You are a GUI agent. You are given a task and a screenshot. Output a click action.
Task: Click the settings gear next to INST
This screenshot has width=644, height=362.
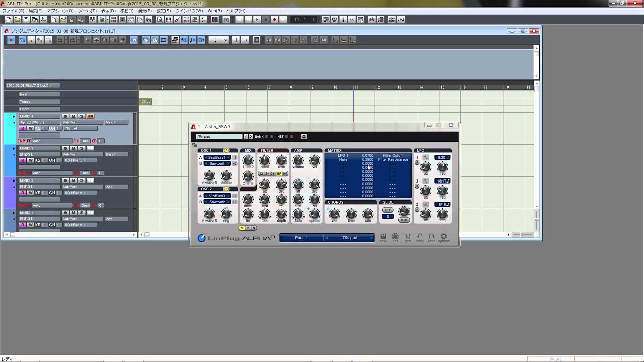pyautogui.click(x=304, y=136)
